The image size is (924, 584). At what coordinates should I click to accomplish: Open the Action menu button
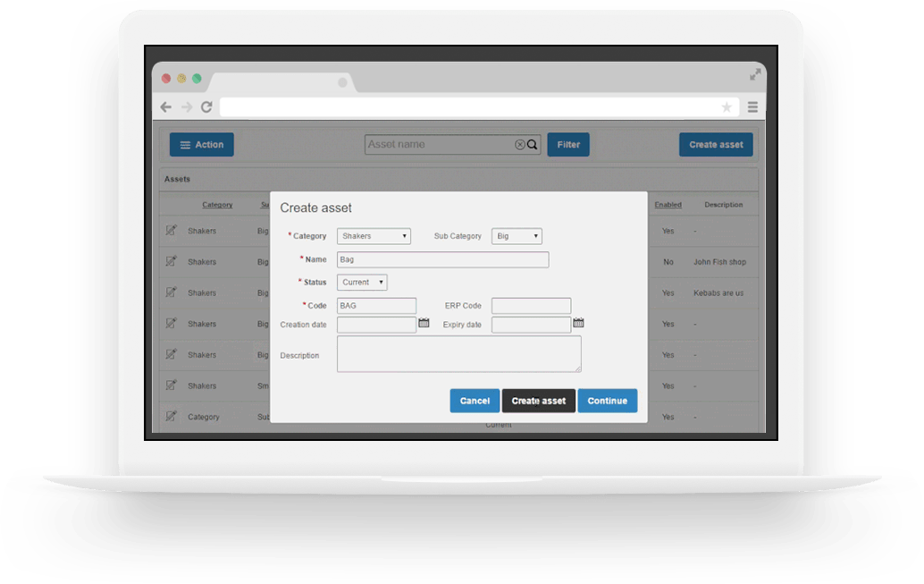202,145
